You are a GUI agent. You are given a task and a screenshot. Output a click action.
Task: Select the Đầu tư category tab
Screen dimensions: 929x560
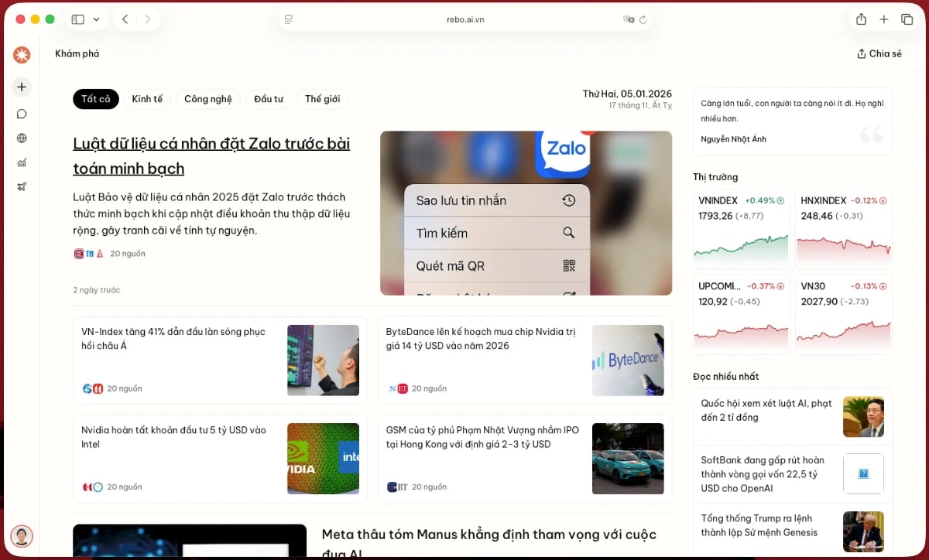coord(269,99)
